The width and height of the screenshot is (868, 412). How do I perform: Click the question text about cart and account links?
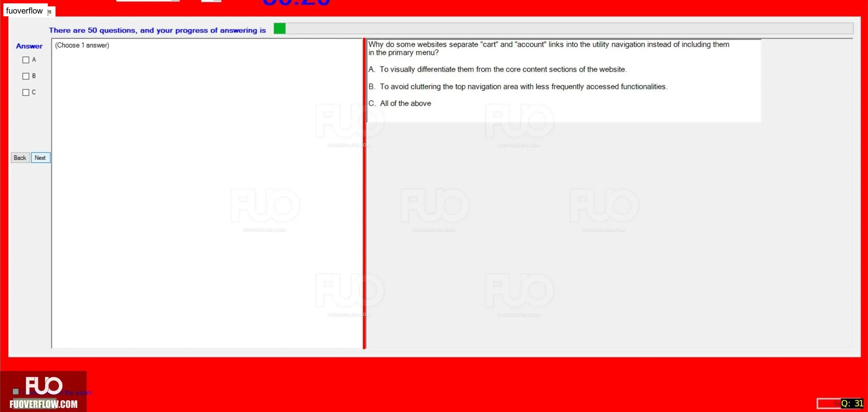[549, 48]
